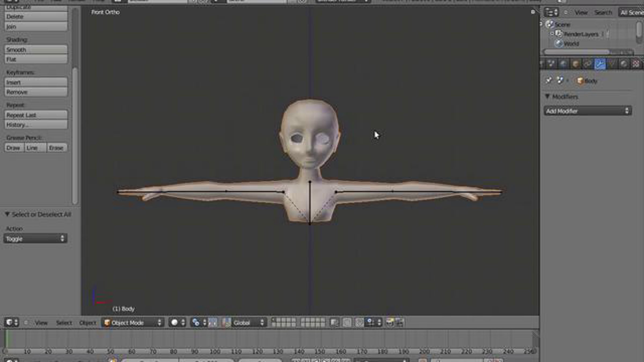The height and width of the screenshot is (362, 644).
Task: Click the outliner horizontal scrollbar
Action: pos(577,51)
